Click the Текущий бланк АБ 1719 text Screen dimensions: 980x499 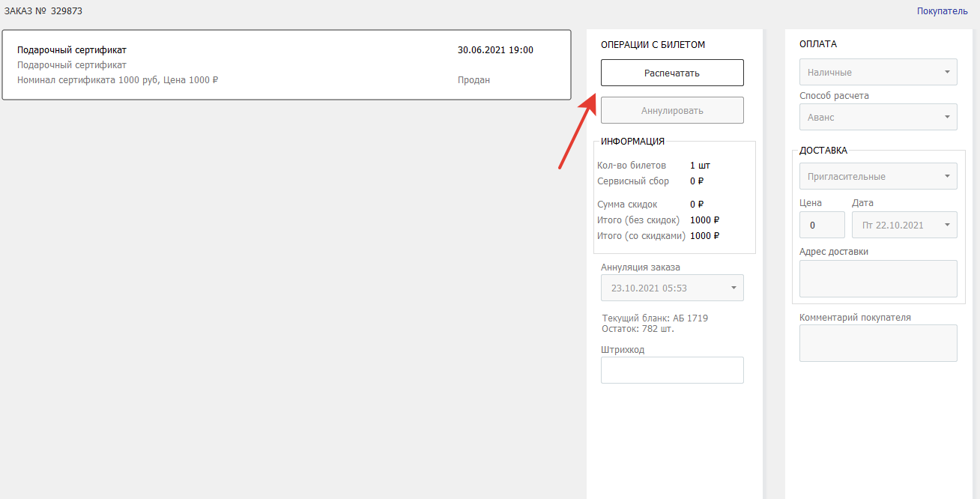click(x=655, y=318)
